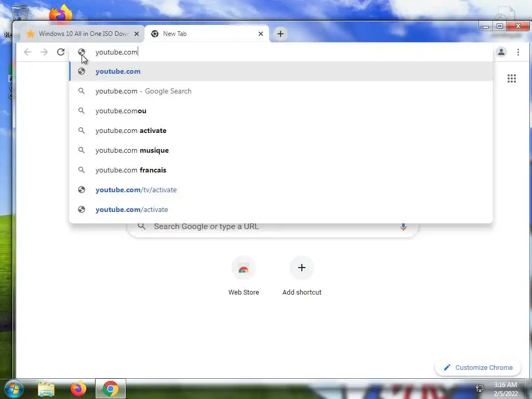The width and height of the screenshot is (532, 399).
Task: Click the globe icon in address bar
Action: (81, 52)
